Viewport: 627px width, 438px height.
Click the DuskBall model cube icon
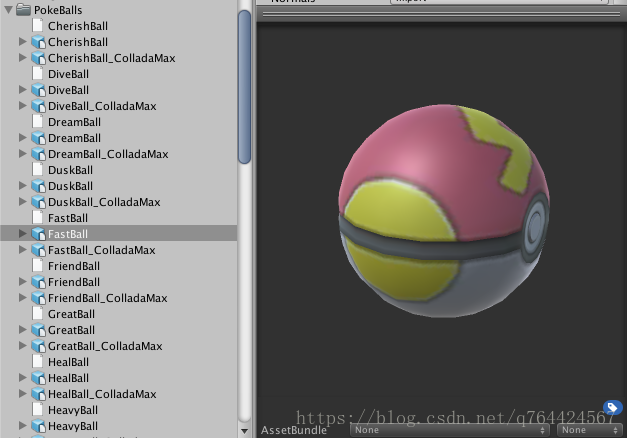tap(38, 186)
